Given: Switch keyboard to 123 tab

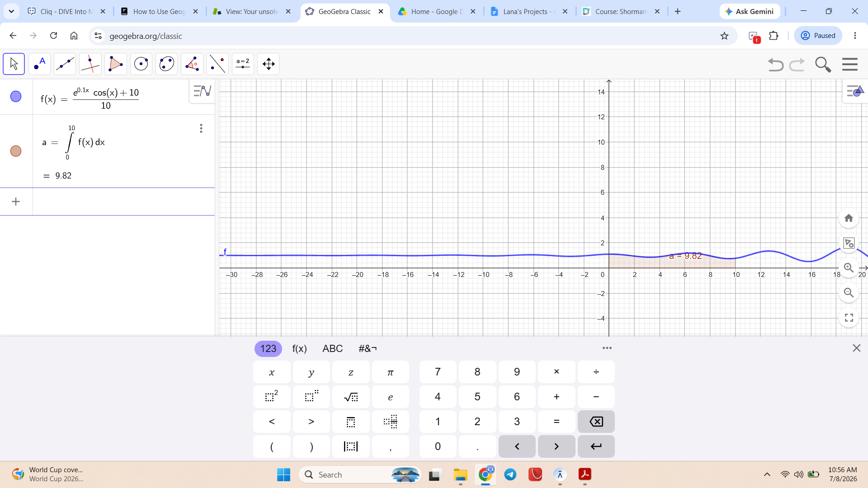Looking at the screenshot, I should (268, 348).
